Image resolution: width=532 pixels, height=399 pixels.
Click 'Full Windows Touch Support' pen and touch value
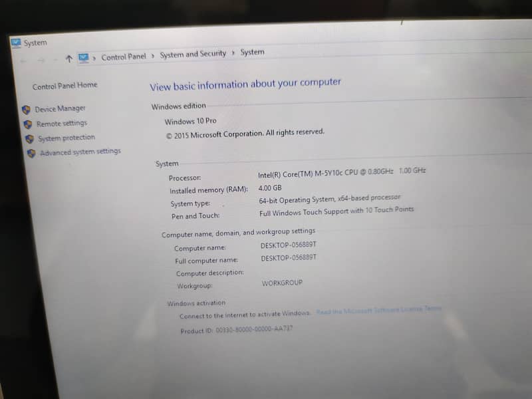[336, 211]
